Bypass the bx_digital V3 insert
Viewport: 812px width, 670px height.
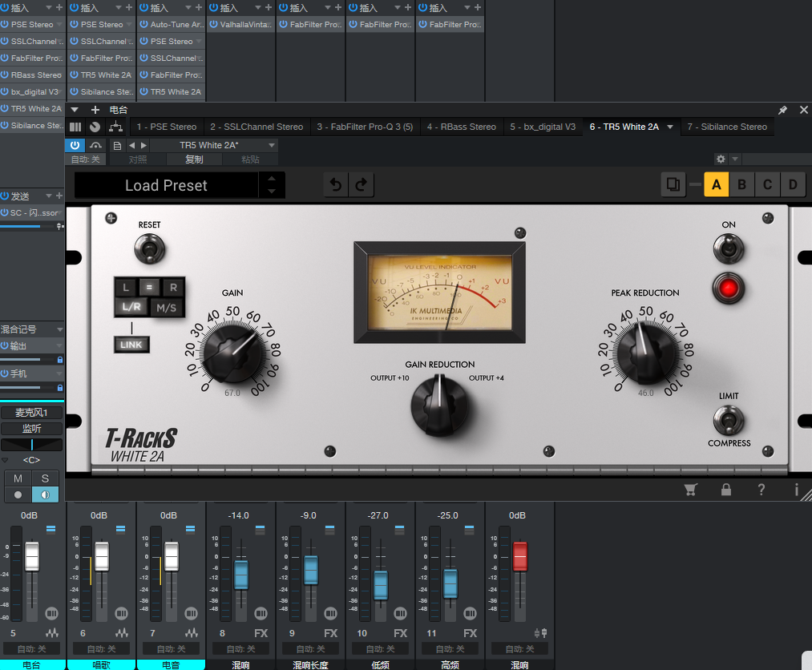click(x=5, y=91)
